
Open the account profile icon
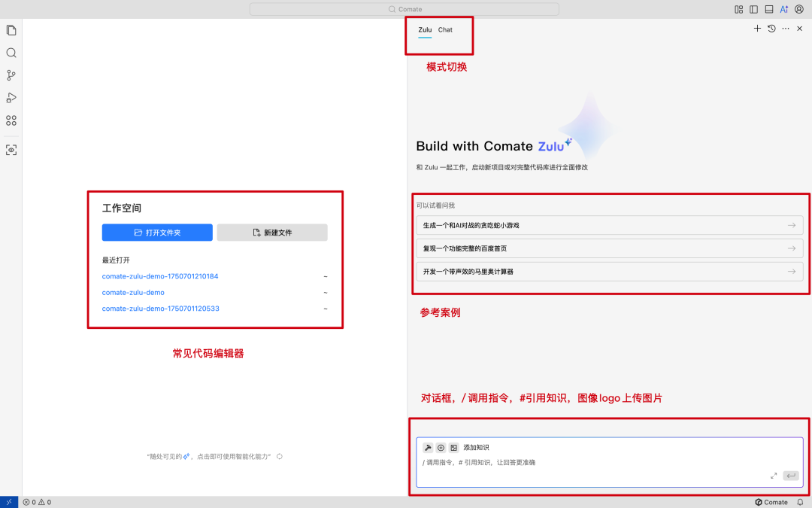[799, 9]
